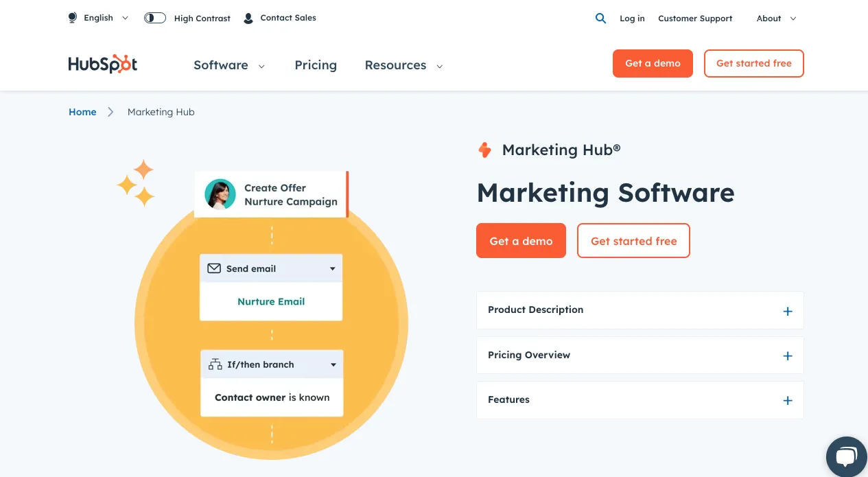The height and width of the screenshot is (477, 868).
Task: Click Get a demo below Marketing Software
Action: (x=521, y=241)
